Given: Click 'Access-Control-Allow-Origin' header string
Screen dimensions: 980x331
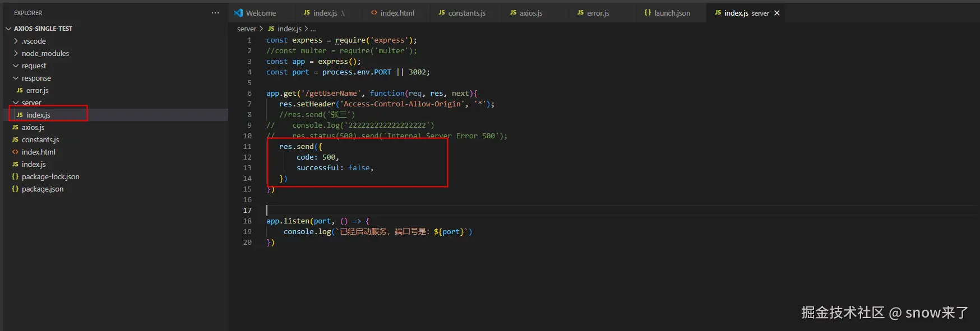Looking at the screenshot, I should tap(402, 104).
